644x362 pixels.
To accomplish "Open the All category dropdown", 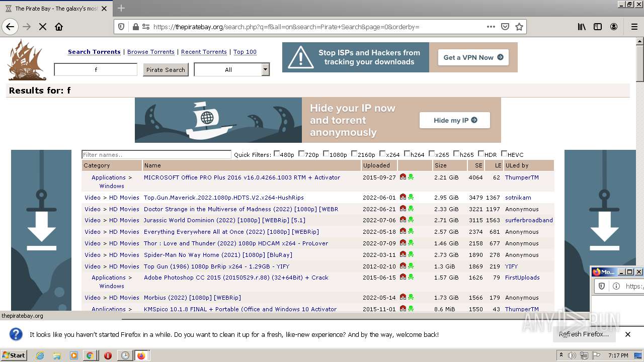I will pos(232,69).
